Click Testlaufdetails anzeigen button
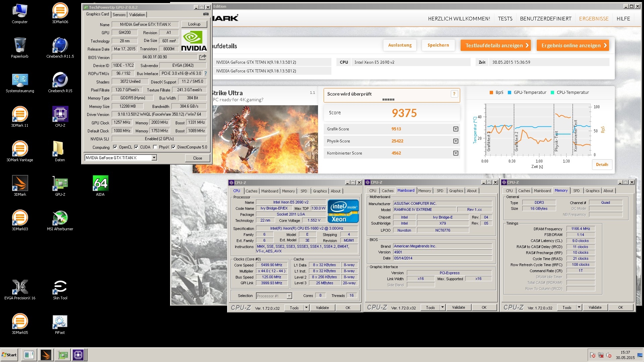This screenshot has height=362, width=644. [x=495, y=45]
